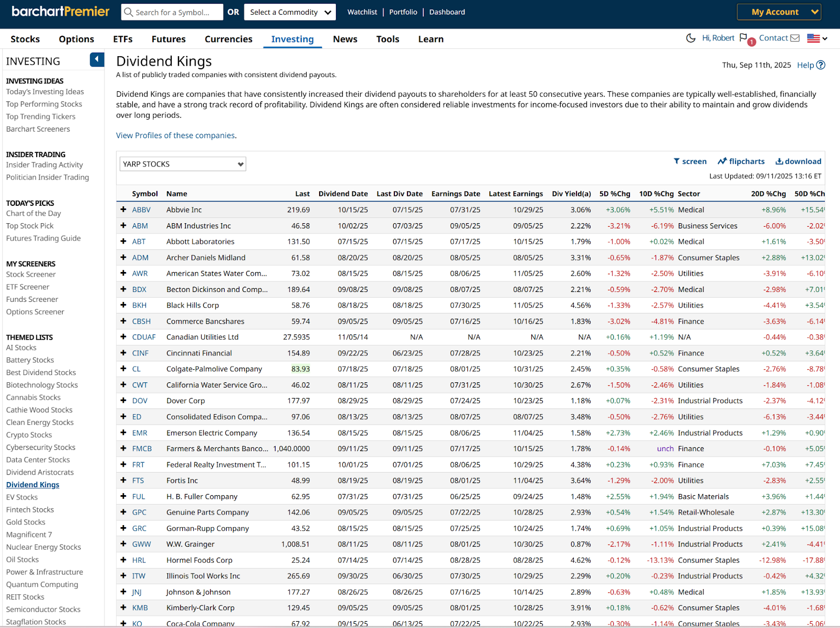Open the Tools menu

click(388, 39)
